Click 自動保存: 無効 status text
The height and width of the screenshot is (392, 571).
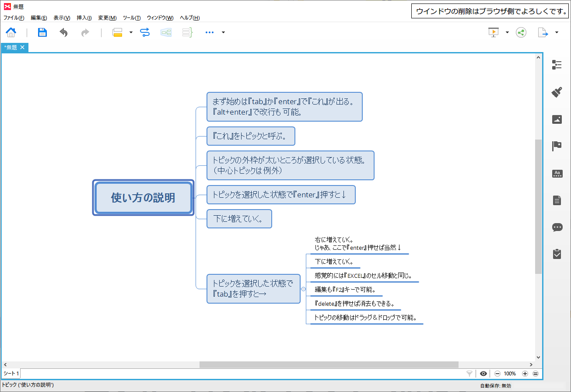(495, 386)
